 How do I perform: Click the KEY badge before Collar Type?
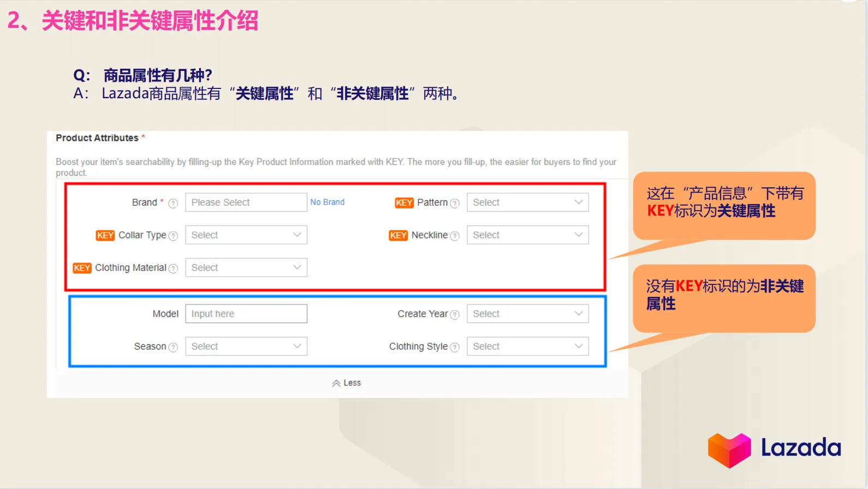click(105, 235)
